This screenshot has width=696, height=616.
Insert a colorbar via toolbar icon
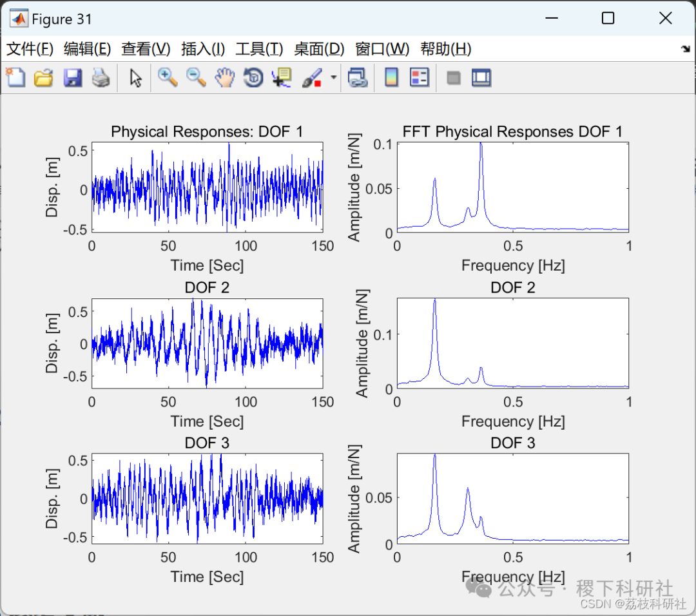[x=391, y=78]
